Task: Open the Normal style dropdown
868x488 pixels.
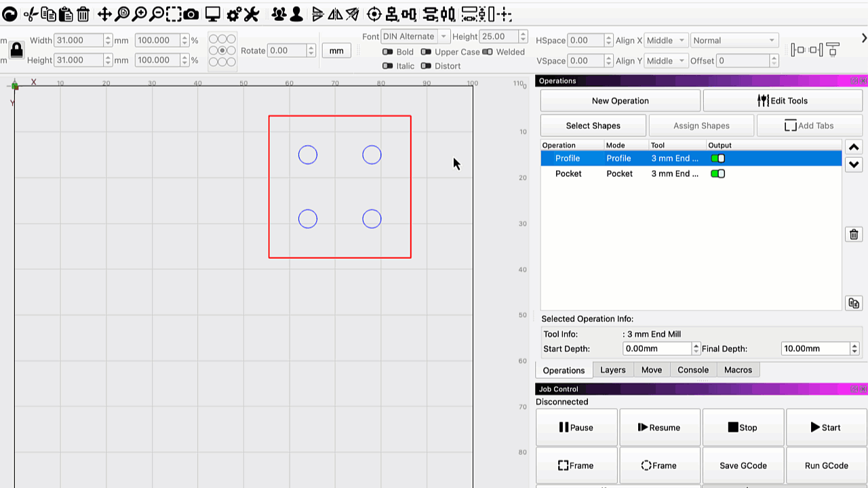Action: (x=733, y=41)
